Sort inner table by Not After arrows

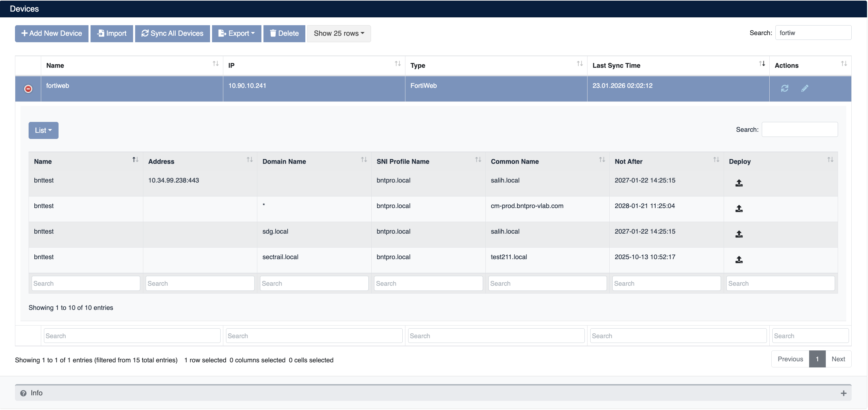coord(716,160)
